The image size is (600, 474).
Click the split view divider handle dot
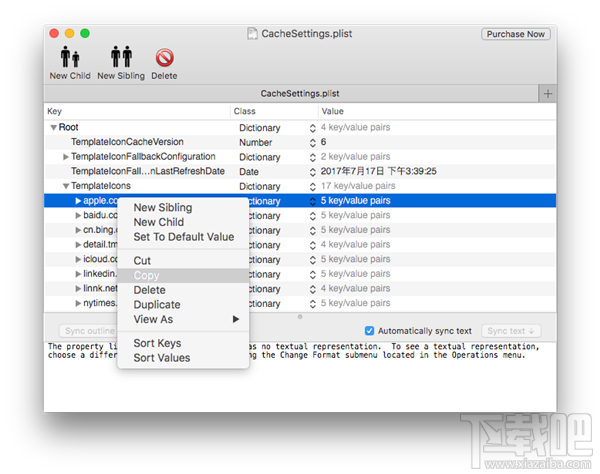pyautogui.click(x=300, y=317)
